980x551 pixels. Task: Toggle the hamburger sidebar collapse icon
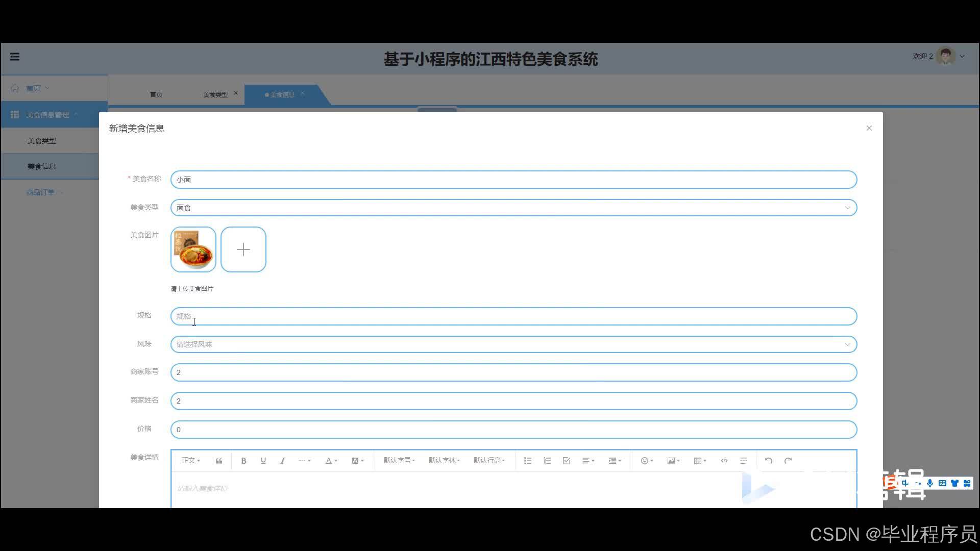(x=15, y=57)
